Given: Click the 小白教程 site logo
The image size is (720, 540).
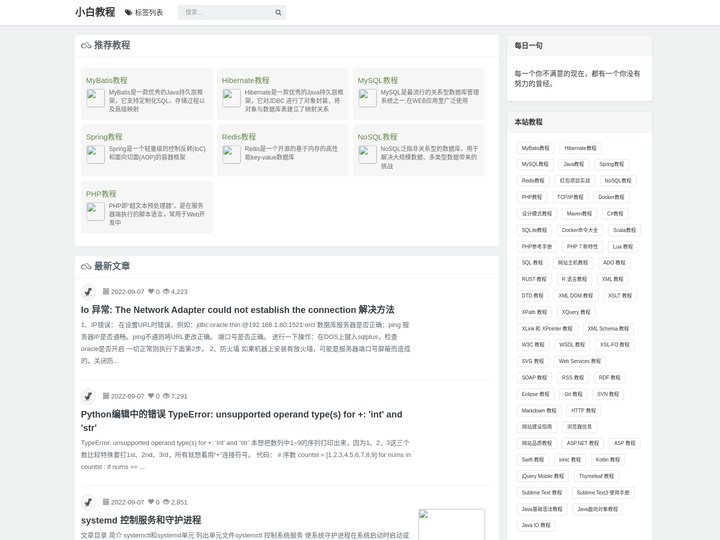Looking at the screenshot, I should pos(95,12).
